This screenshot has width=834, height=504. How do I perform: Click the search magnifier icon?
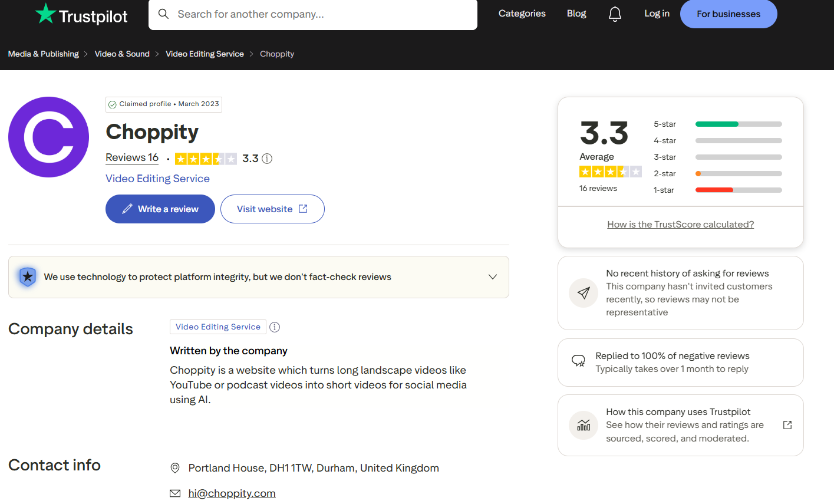[x=163, y=14]
